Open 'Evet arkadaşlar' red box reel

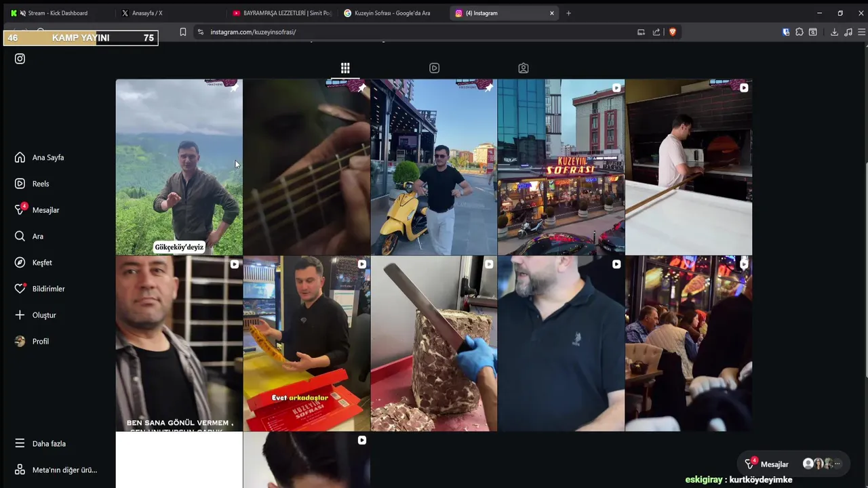307,344
